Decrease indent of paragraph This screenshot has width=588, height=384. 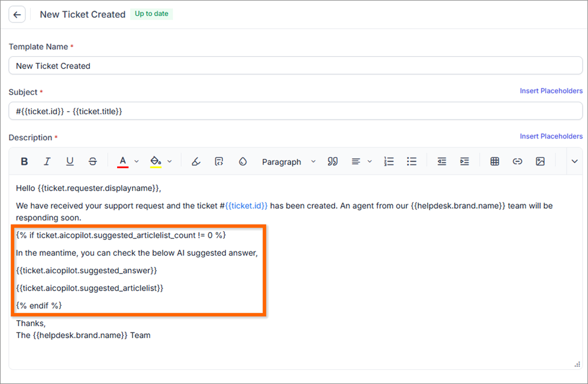pyautogui.click(x=442, y=162)
